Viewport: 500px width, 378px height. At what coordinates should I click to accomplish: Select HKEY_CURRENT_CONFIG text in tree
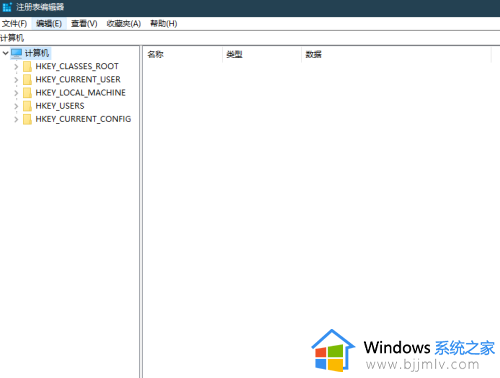(83, 119)
